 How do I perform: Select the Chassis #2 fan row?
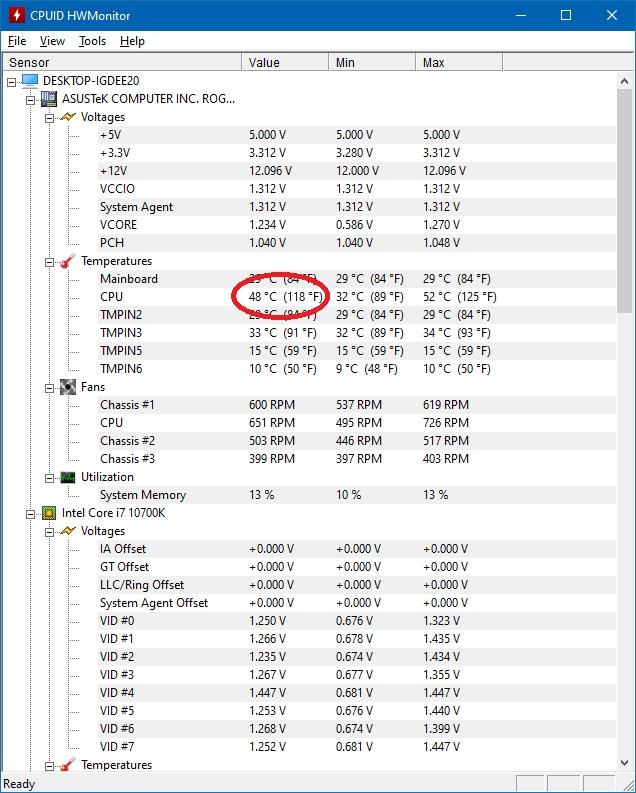[x=357, y=440]
